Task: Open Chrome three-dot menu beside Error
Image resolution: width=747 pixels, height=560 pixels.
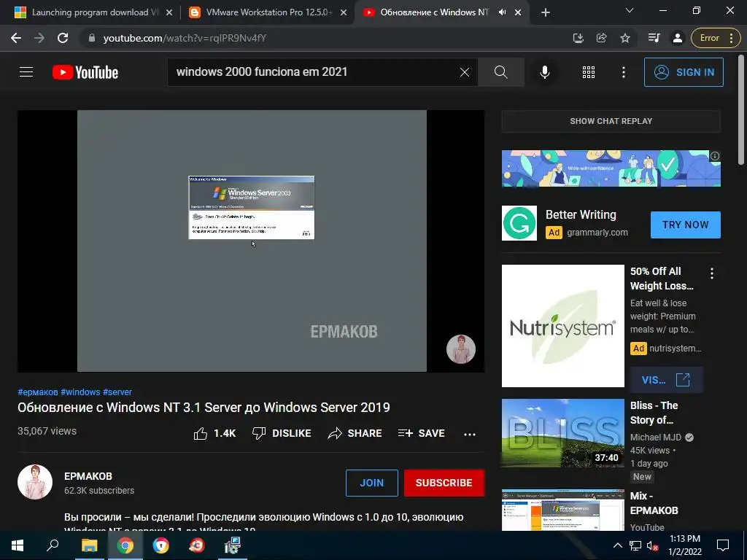Action: [731, 38]
